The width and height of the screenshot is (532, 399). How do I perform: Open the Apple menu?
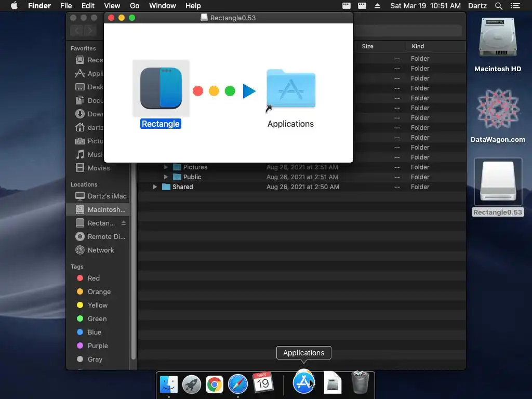tap(14, 6)
